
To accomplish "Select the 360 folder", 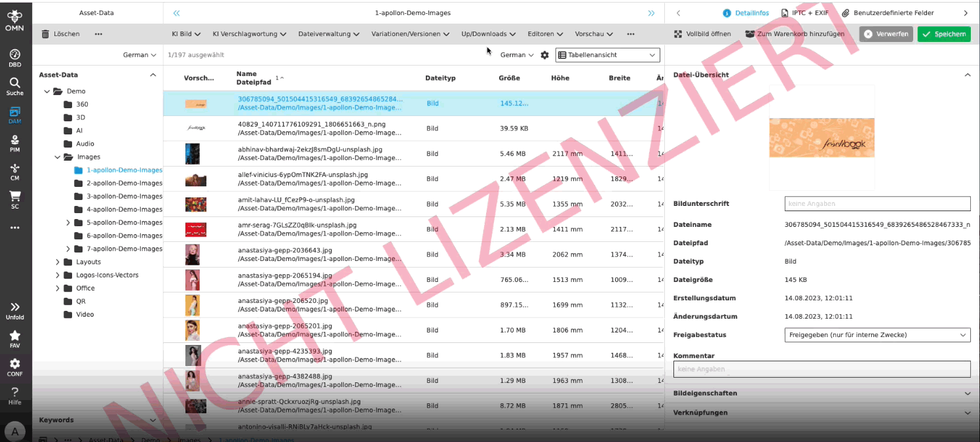I will tap(82, 104).
